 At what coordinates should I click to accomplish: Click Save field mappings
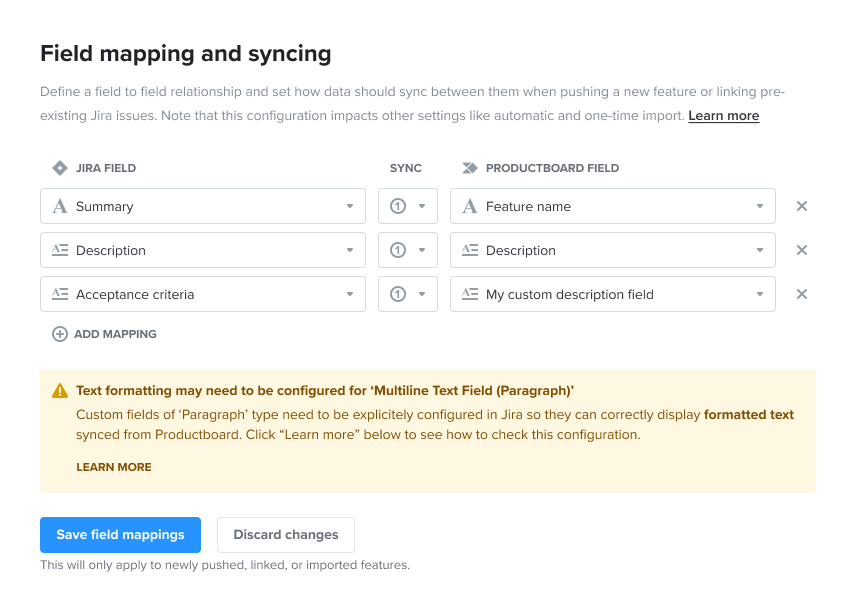tap(120, 535)
